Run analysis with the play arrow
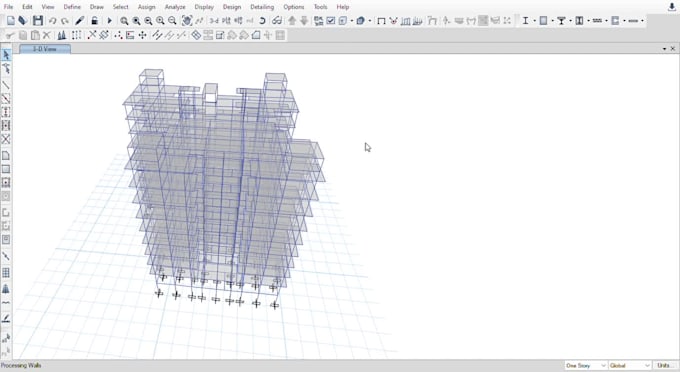680x372 pixels. (109, 20)
